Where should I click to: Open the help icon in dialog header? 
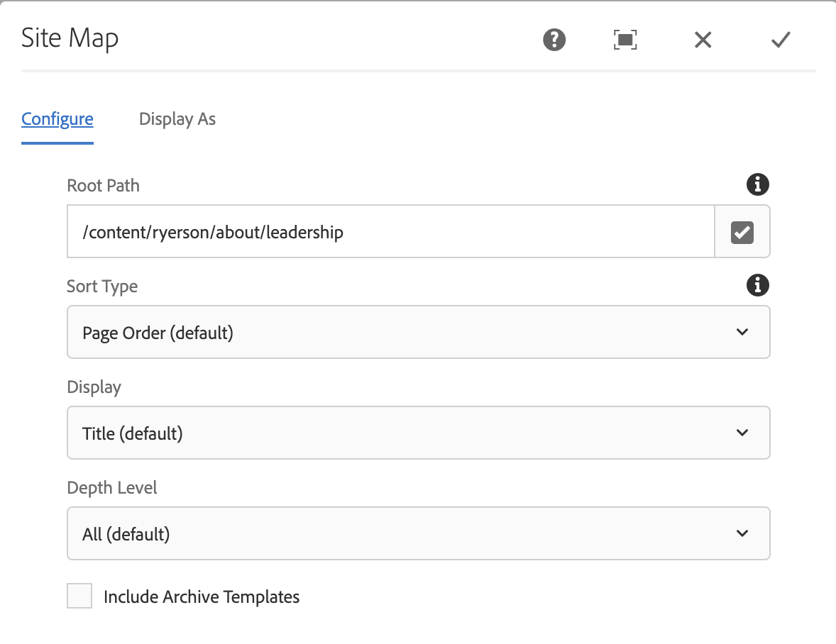tap(554, 40)
